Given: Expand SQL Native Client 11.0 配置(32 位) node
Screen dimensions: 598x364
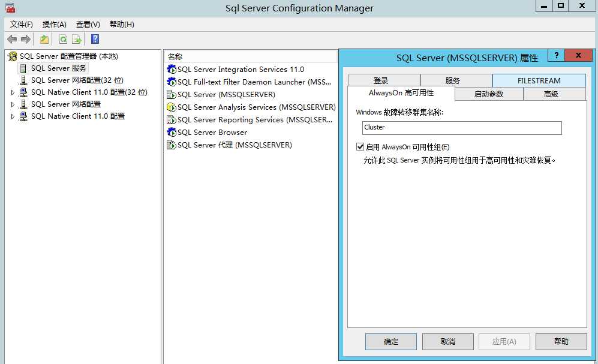Looking at the screenshot, I should (13, 92).
